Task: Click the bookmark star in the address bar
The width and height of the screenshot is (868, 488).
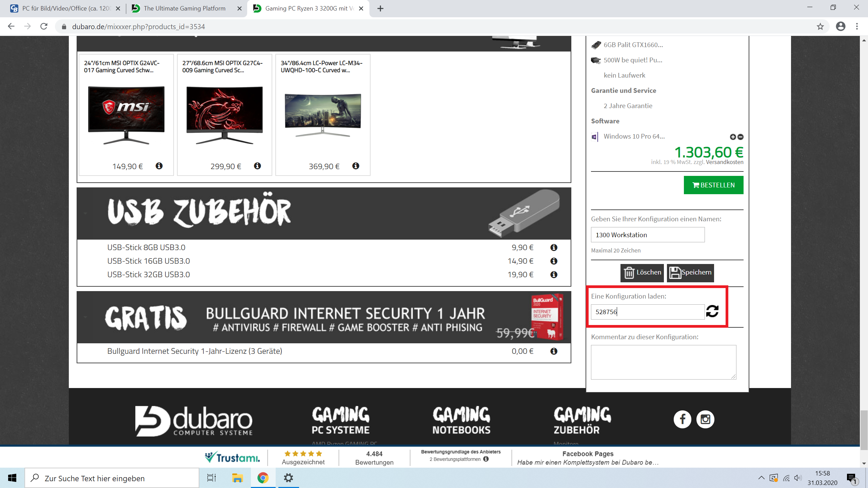Action: [820, 26]
